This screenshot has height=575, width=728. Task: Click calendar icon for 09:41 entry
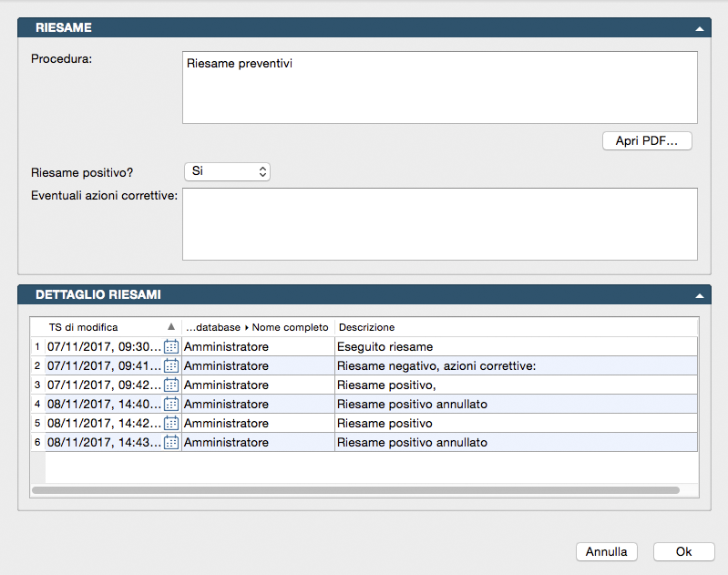171,365
